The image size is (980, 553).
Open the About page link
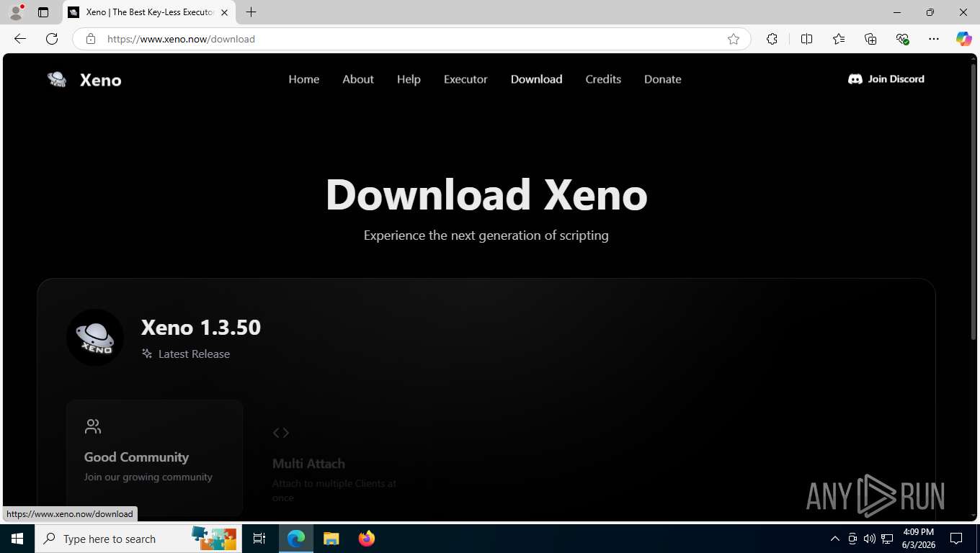click(358, 79)
